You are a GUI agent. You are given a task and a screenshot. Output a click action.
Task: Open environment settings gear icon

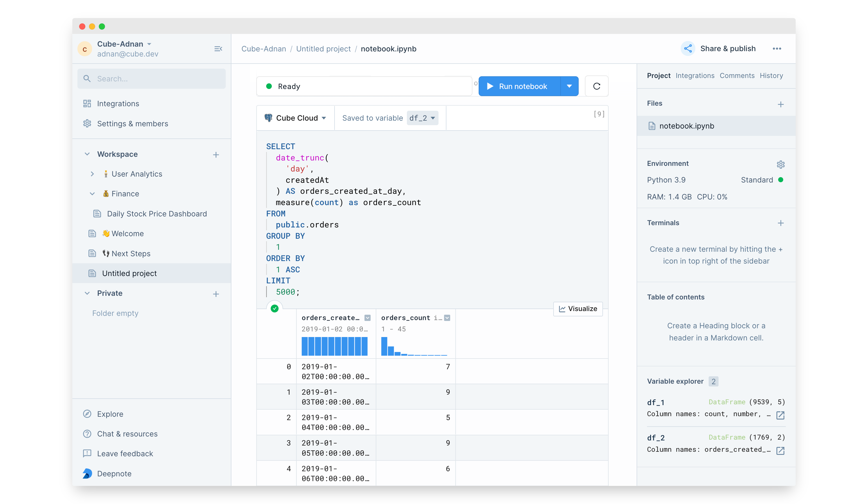click(x=780, y=164)
